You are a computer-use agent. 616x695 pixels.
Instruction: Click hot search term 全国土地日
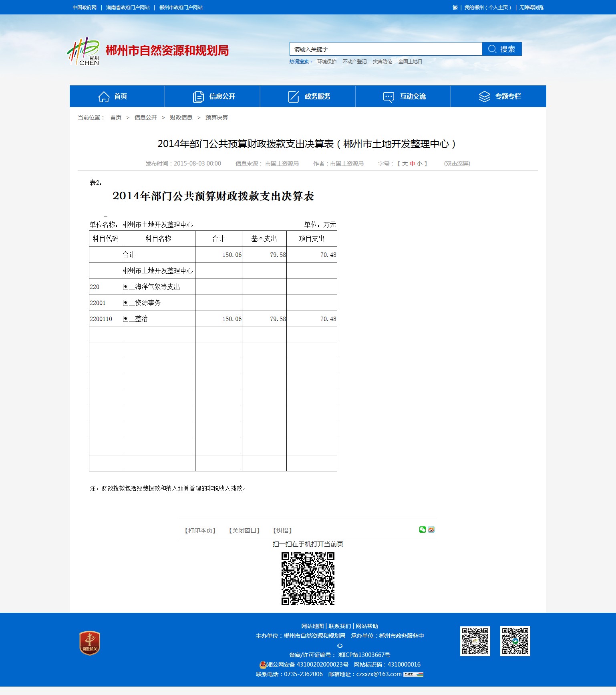(410, 62)
